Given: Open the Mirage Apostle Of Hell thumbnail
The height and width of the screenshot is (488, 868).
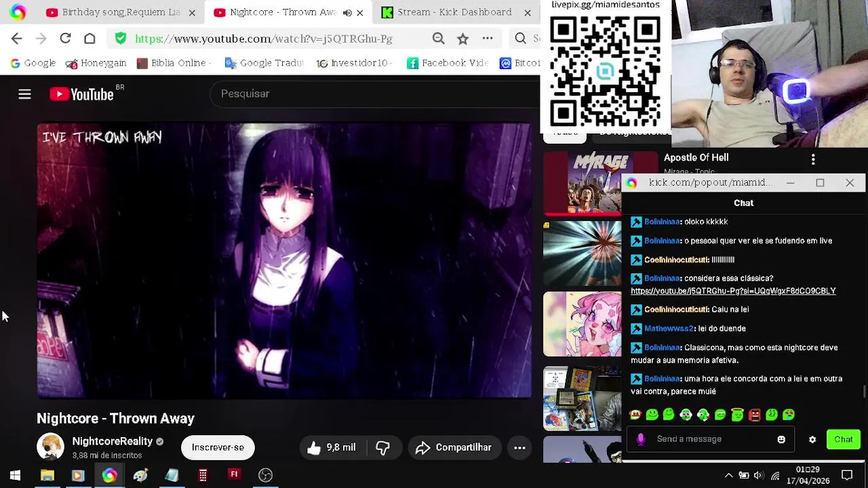Looking at the screenshot, I should click(583, 184).
